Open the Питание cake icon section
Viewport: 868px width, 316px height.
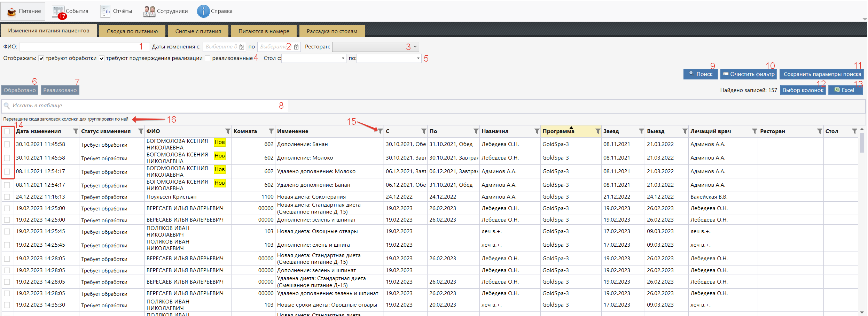[x=23, y=11]
